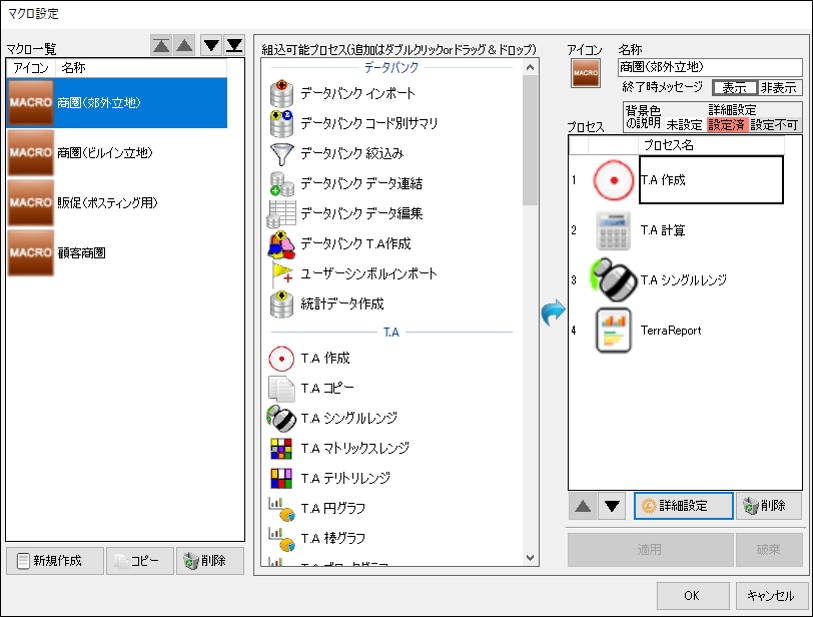Click the process list scrollbar down arrow
The image size is (813, 617).
click(x=530, y=557)
